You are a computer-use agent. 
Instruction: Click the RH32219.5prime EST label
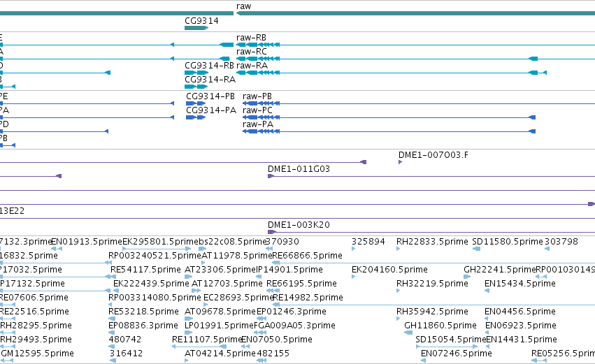432,284
